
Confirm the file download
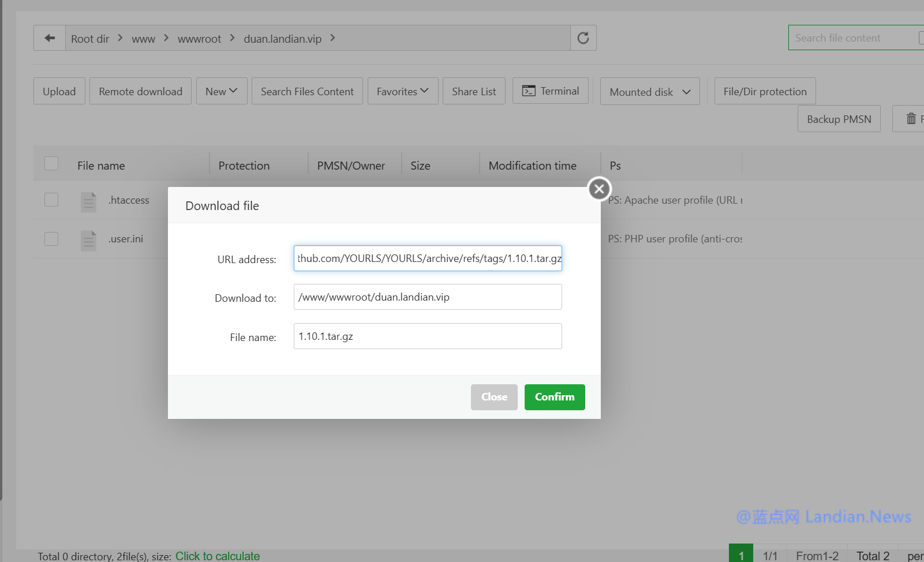(x=554, y=397)
